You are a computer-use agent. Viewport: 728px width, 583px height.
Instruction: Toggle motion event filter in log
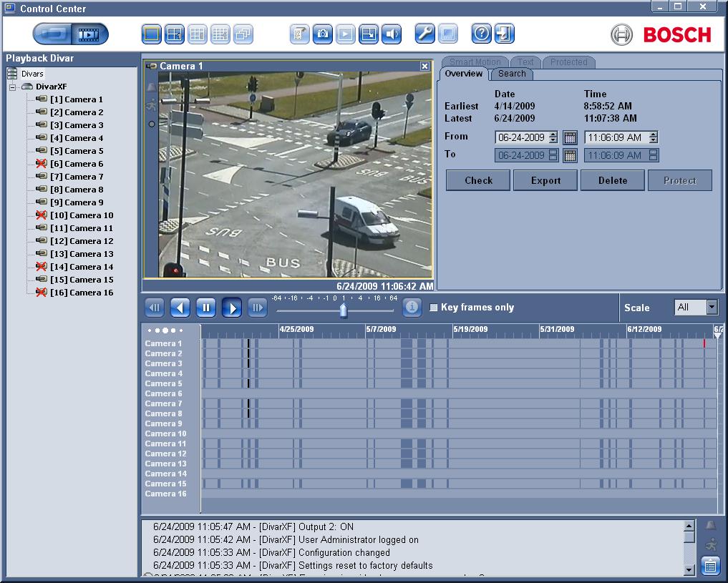[711, 544]
